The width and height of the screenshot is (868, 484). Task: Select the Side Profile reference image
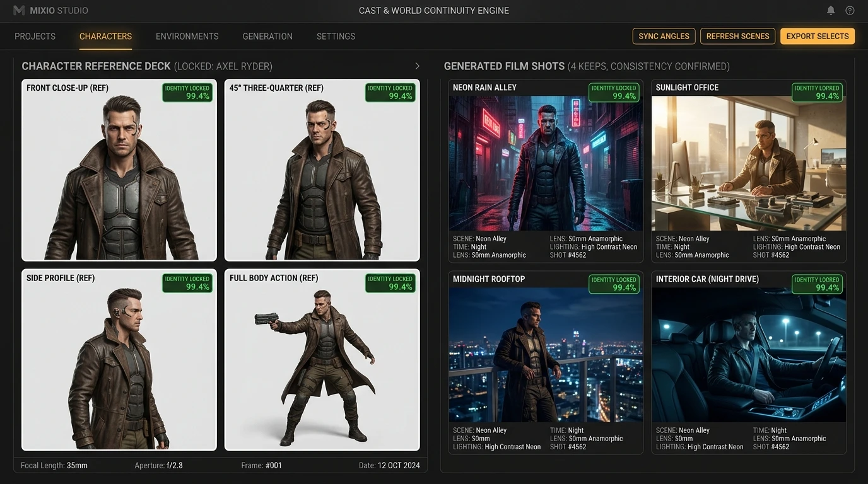[119, 360]
